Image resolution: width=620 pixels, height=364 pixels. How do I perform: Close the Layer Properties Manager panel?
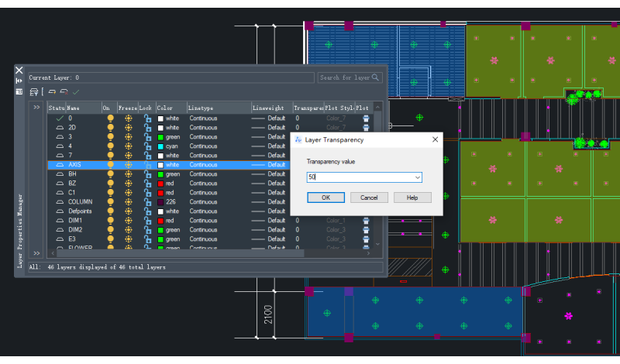tap(19, 70)
